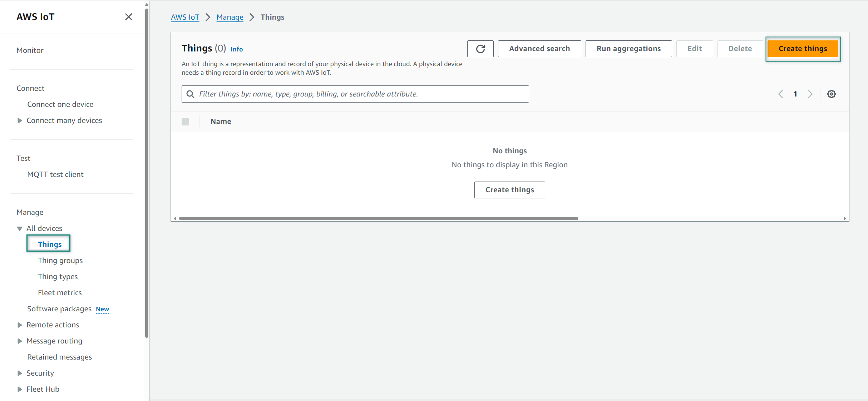
Task: Click the refresh things list icon
Action: (x=480, y=49)
